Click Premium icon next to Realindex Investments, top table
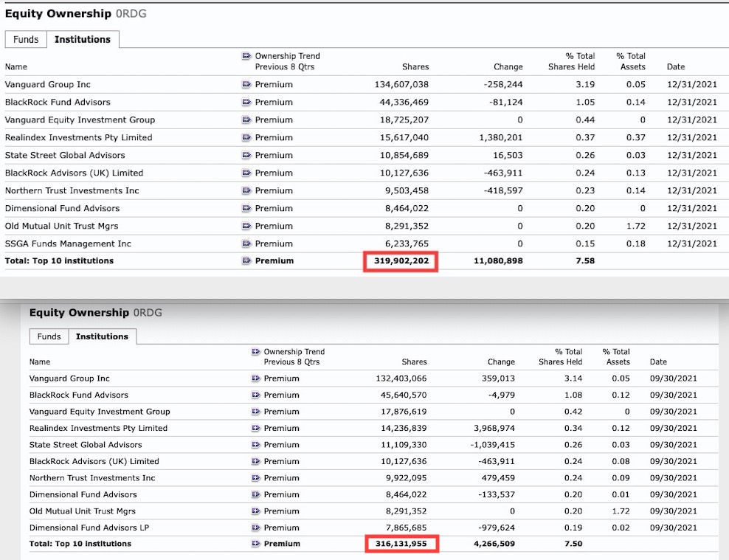Screen dimensions: 729x560 click(246, 137)
